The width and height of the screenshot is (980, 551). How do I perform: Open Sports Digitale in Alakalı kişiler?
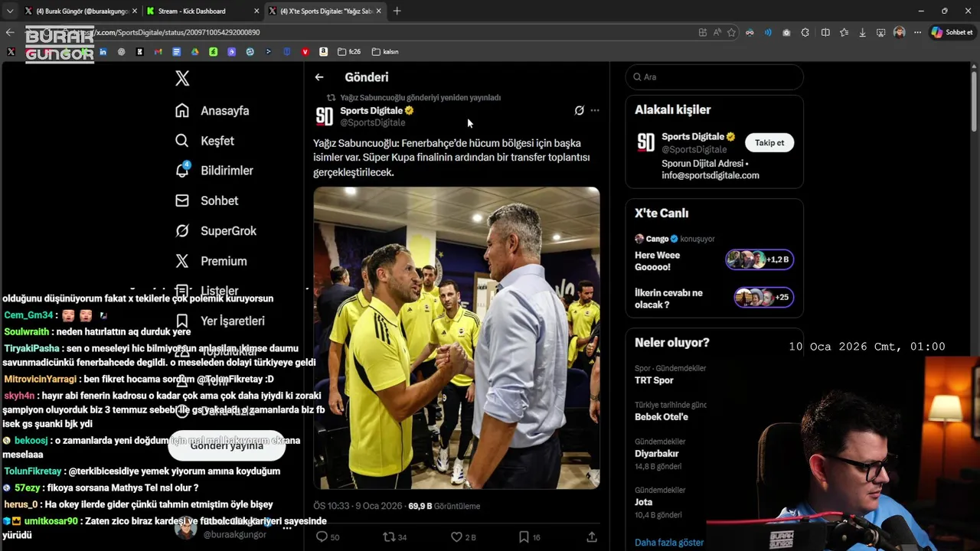click(693, 137)
